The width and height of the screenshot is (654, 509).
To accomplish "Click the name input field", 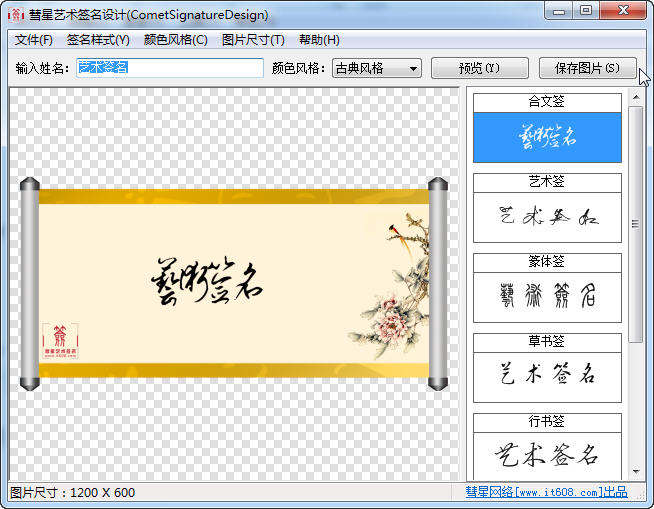I will [170, 68].
